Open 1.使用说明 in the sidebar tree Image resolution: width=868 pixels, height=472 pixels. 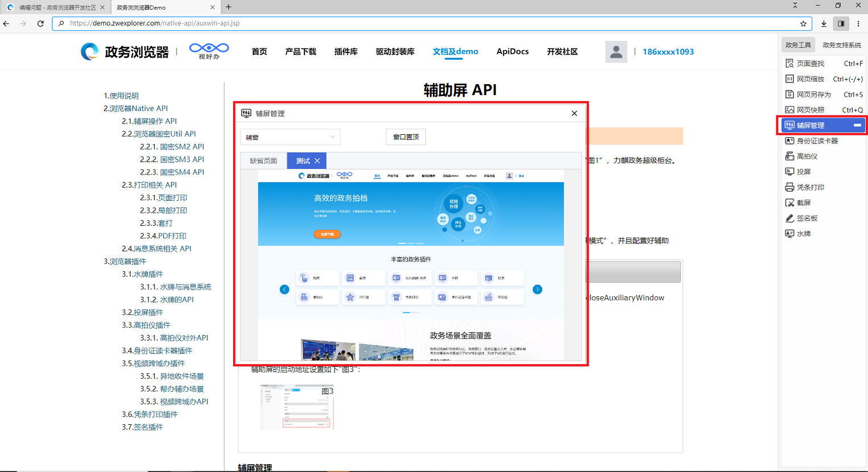coord(121,96)
